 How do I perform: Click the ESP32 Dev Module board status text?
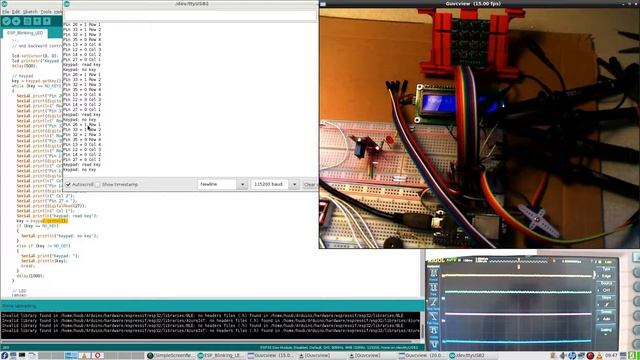339,348
